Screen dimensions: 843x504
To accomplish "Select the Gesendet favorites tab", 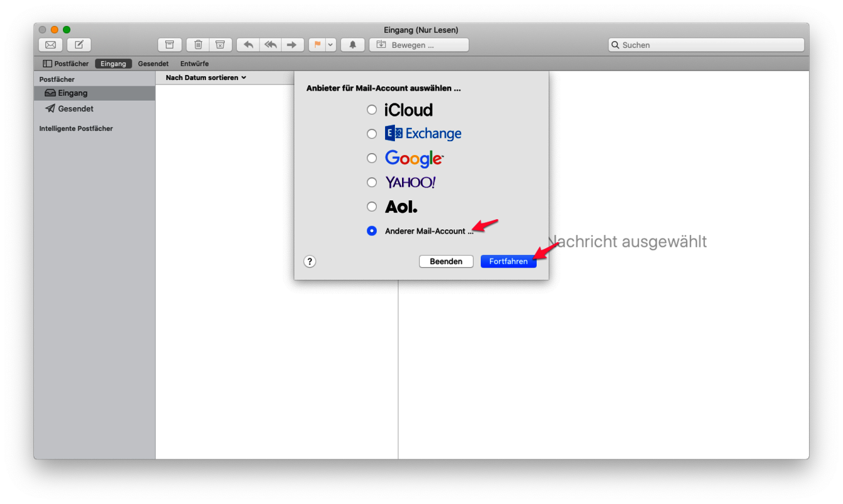I will pyautogui.click(x=153, y=64).
